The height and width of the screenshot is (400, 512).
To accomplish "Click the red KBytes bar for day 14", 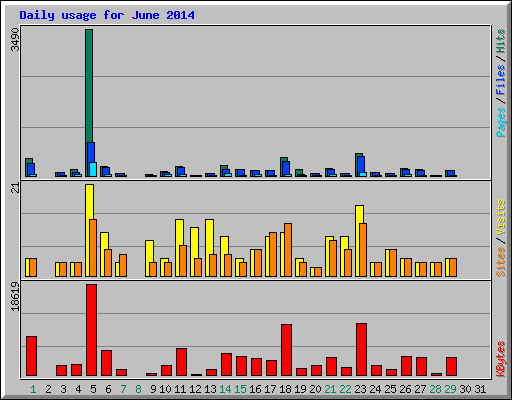I will point(227,365).
